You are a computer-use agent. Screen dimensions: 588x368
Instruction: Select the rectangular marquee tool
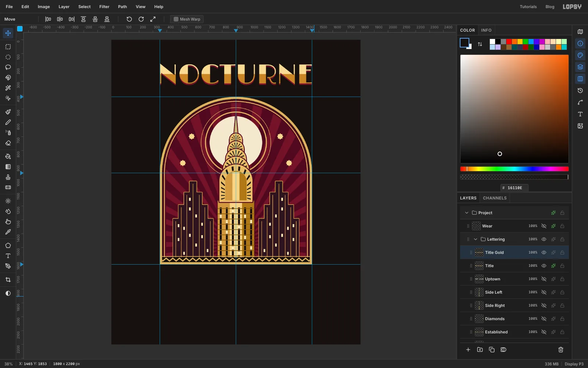tap(8, 47)
